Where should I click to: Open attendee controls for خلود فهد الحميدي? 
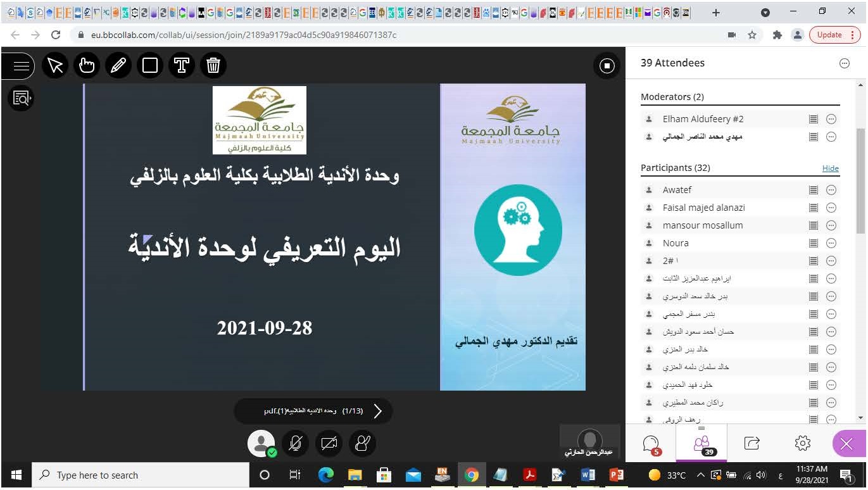coord(831,385)
